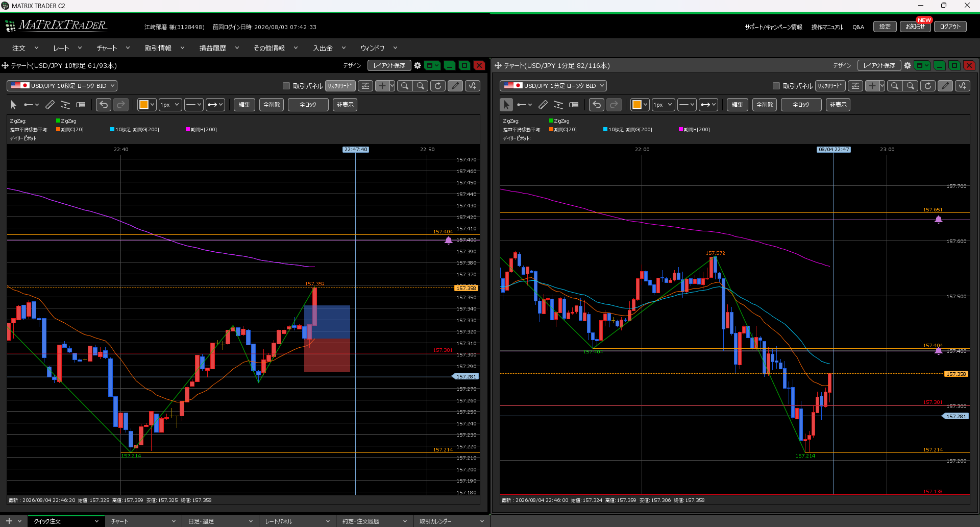Open indicator settings in 1分足 chart

pyautogui.click(x=963, y=86)
